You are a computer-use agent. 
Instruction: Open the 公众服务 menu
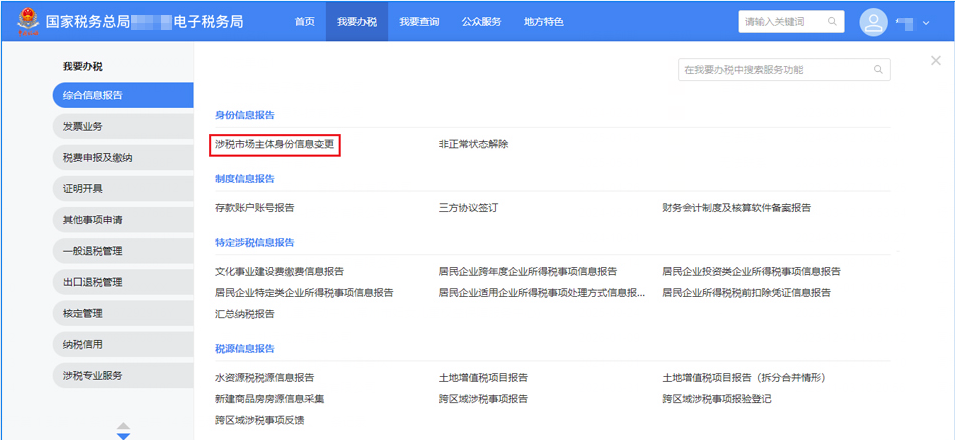click(x=481, y=22)
